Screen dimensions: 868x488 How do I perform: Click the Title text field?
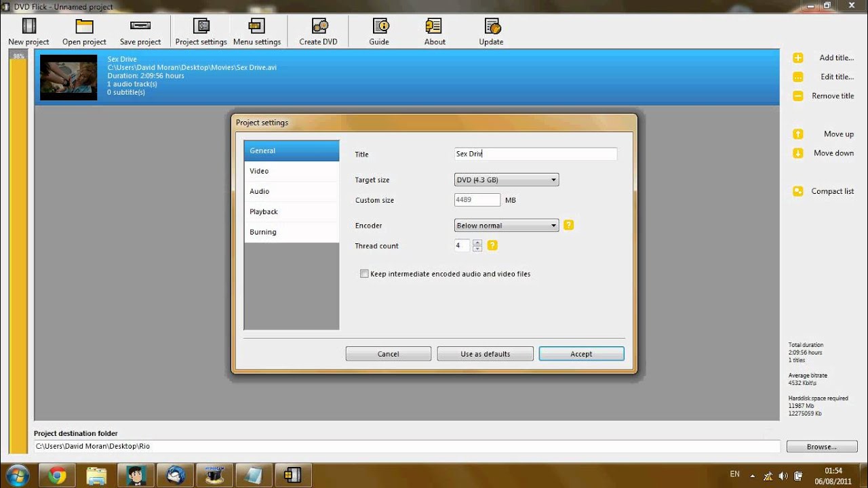tap(536, 154)
